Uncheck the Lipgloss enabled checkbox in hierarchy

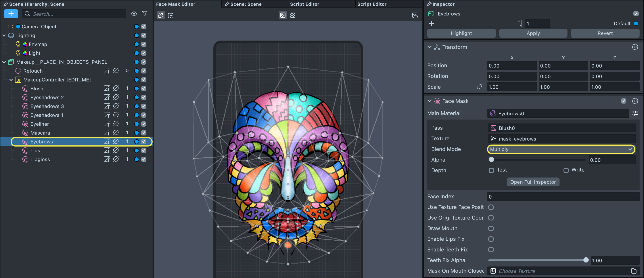(144, 159)
